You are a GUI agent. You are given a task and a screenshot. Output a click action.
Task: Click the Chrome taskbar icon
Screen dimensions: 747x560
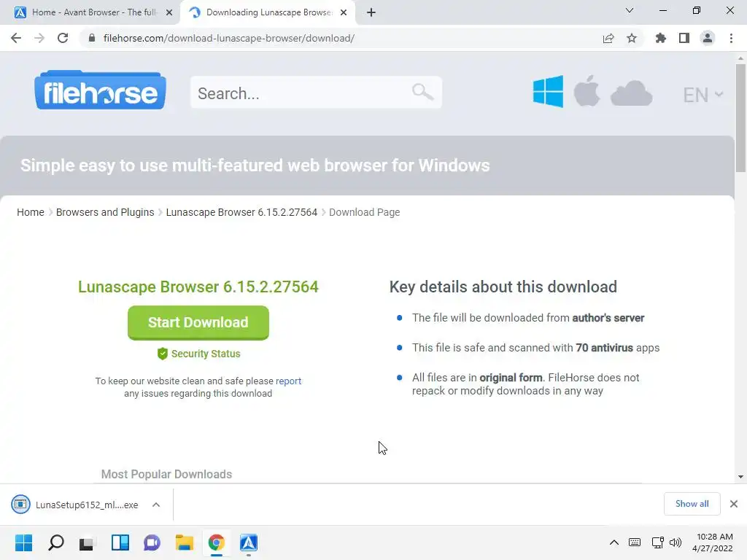click(216, 542)
